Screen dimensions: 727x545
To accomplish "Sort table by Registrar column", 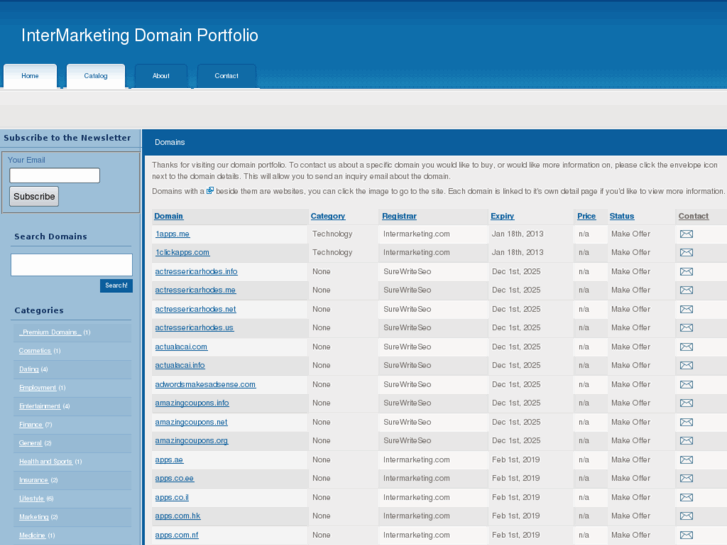I will click(399, 216).
